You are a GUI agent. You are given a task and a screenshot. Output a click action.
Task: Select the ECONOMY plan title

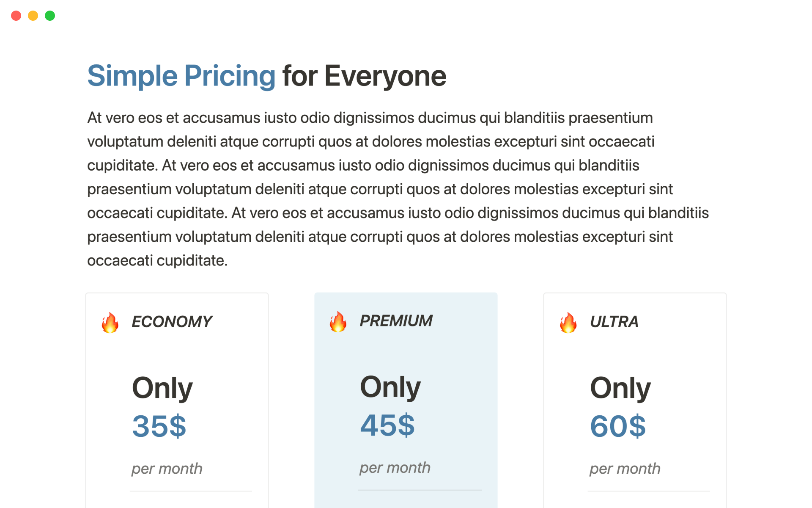[172, 322]
